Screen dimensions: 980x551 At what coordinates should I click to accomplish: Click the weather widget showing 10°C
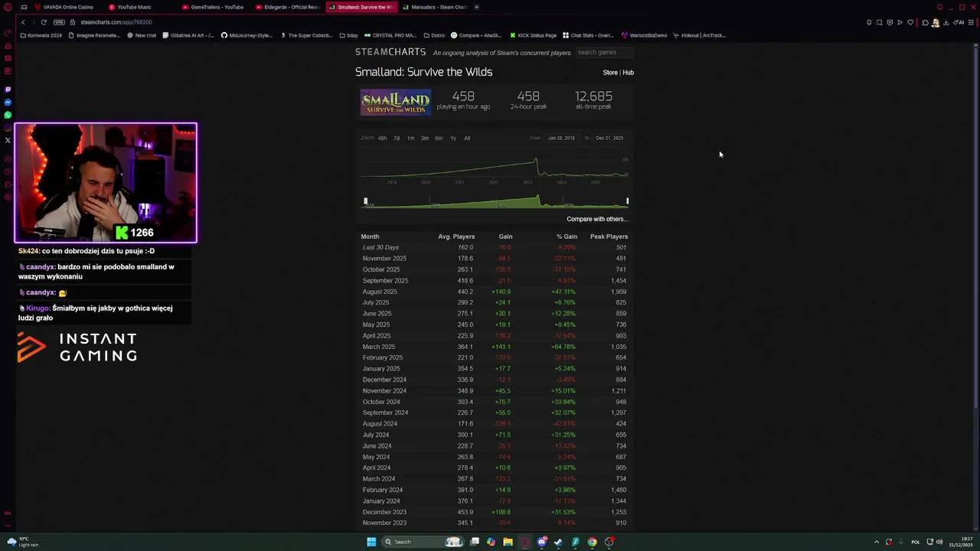click(21, 542)
